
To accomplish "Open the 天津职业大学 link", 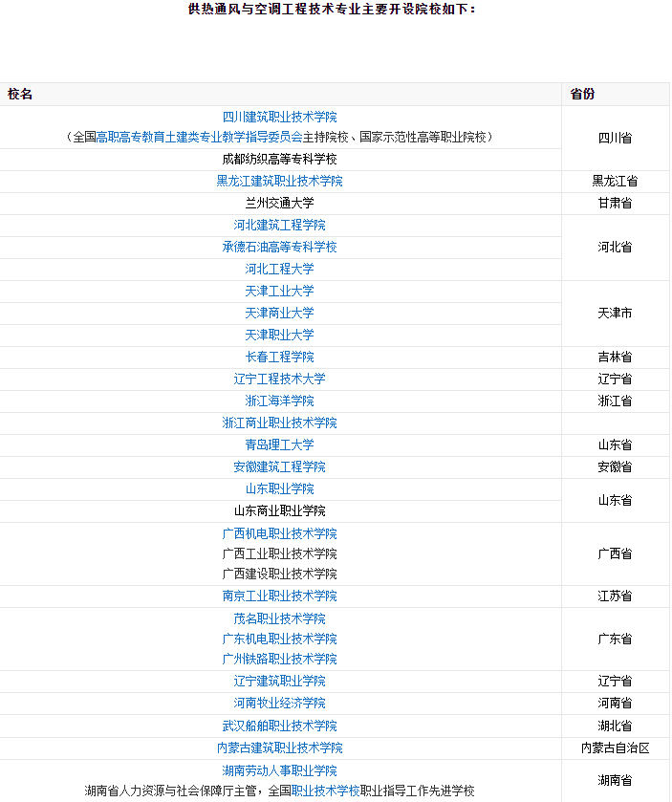I will pos(279,335).
